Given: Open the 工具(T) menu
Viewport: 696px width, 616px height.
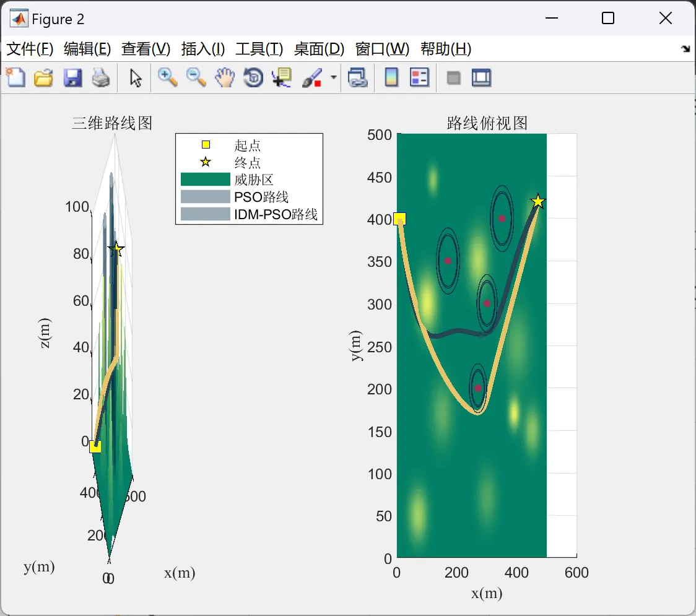Looking at the screenshot, I should click(x=259, y=49).
